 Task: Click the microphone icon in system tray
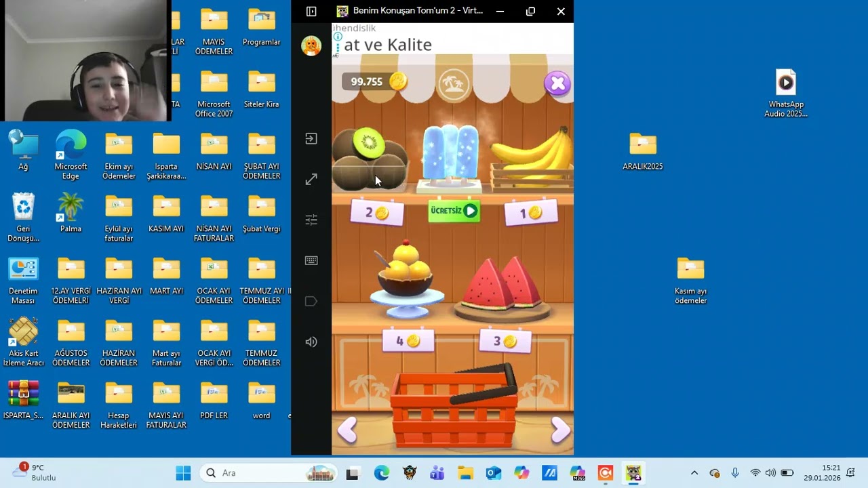(735, 473)
